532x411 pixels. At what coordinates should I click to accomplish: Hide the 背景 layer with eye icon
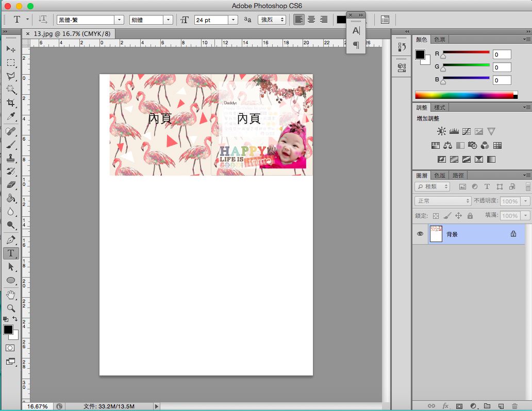click(x=420, y=234)
